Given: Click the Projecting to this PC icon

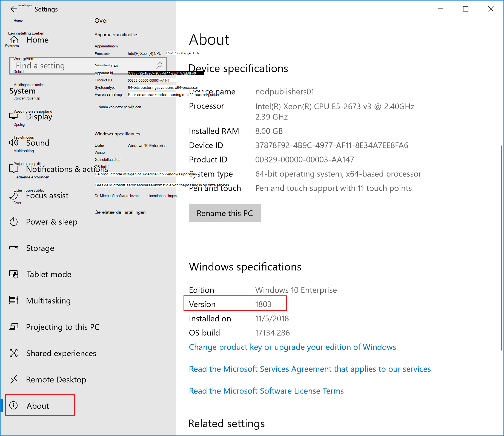Looking at the screenshot, I should point(14,327).
